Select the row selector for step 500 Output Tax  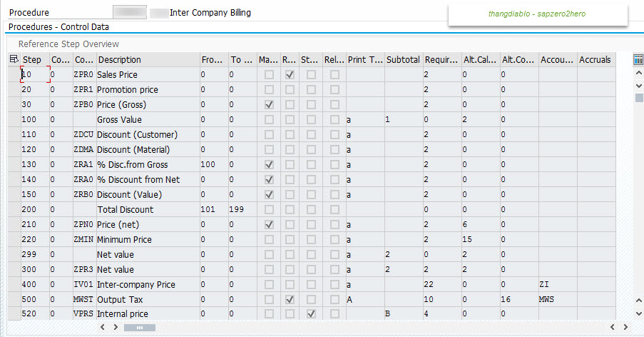click(14, 299)
